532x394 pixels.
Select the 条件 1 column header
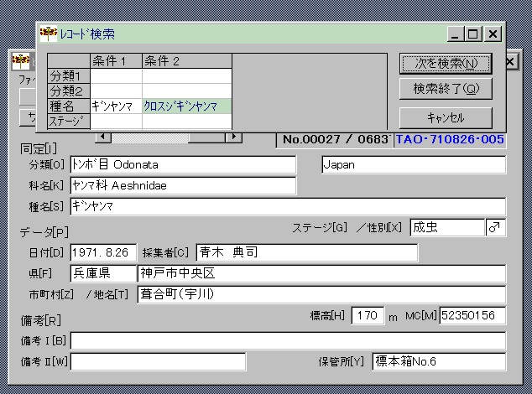(x=116, y=61)
